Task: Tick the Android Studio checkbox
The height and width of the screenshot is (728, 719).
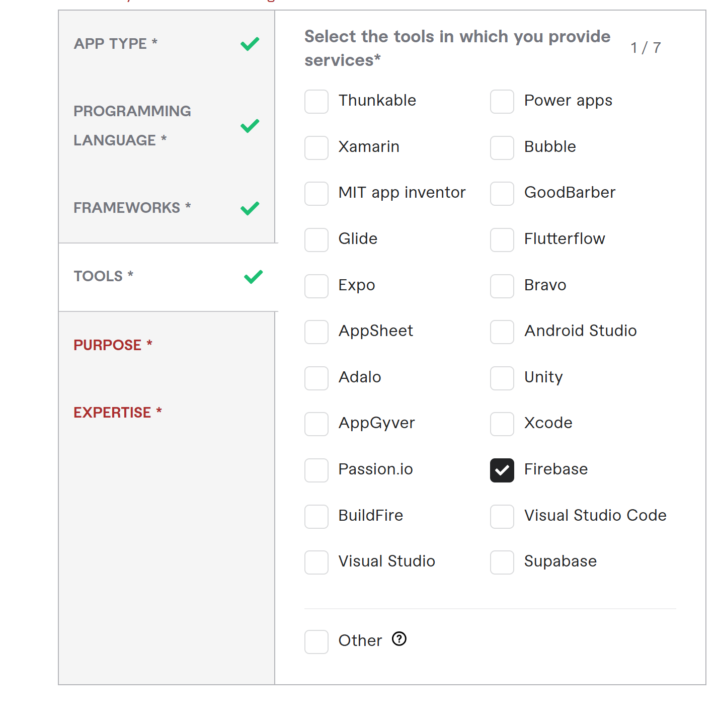Action: click(502, 332)
